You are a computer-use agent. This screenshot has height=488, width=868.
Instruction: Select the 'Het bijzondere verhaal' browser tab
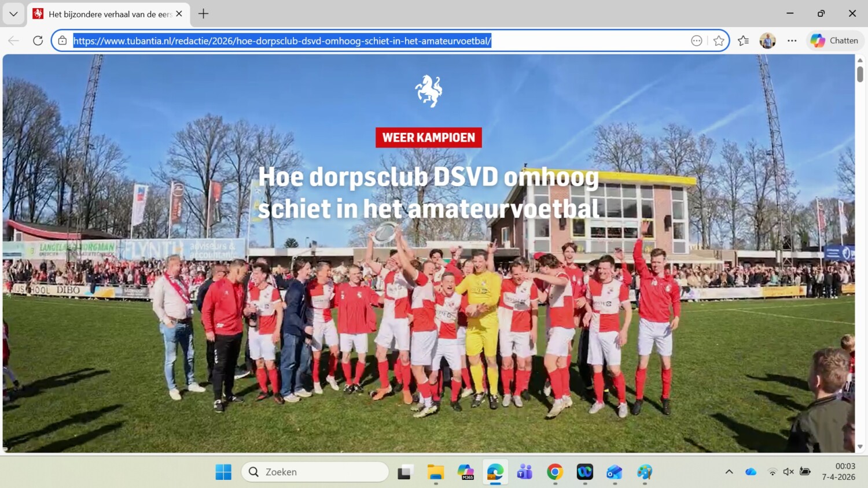(109, 14)
